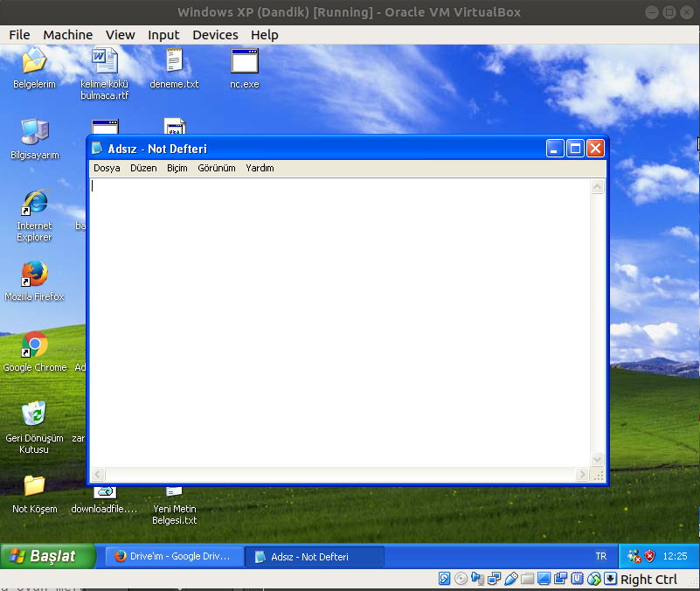Click the VirtualBox mouse integration icon
The image size is (700, 591).
(593, 579)
